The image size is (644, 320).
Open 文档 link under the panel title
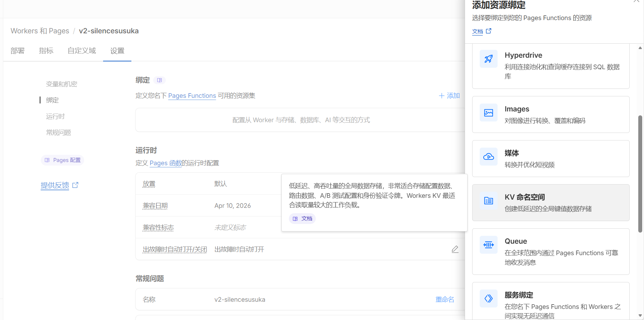478,32
